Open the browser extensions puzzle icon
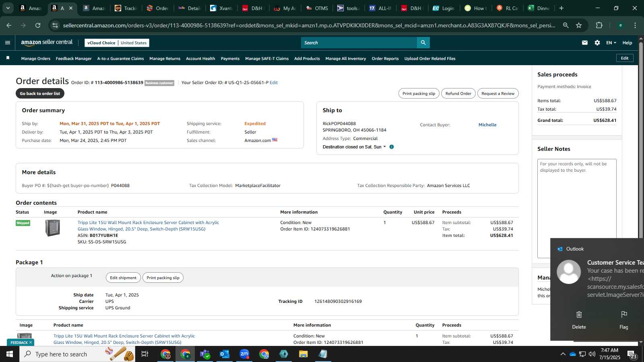 click(x=599, y=25)
